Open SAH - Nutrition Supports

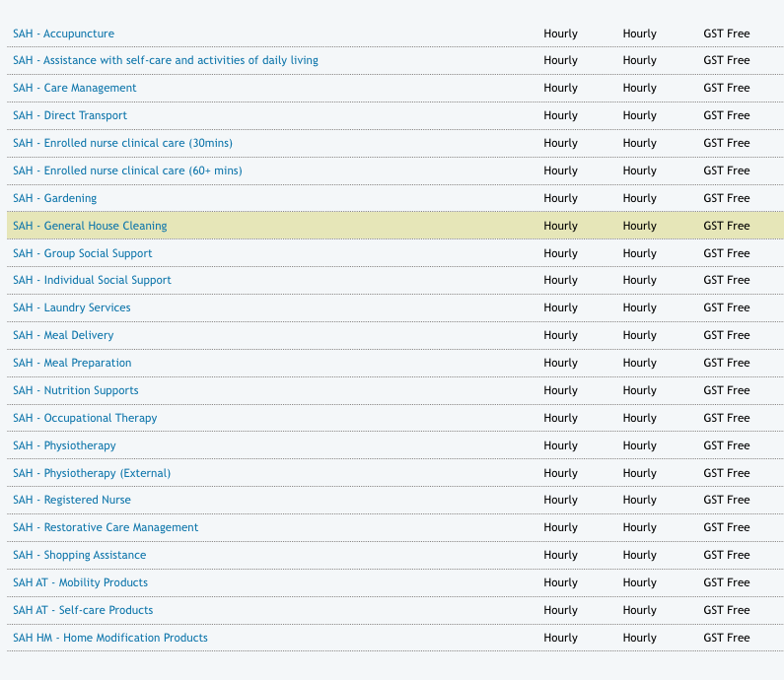[x=75, y=390]
